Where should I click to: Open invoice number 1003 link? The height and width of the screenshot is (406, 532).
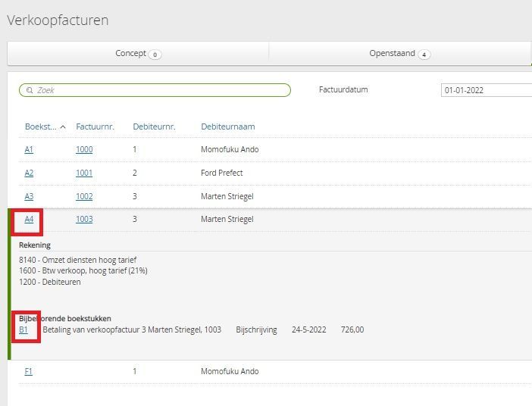pyautogui.click(x=84, y=220)
